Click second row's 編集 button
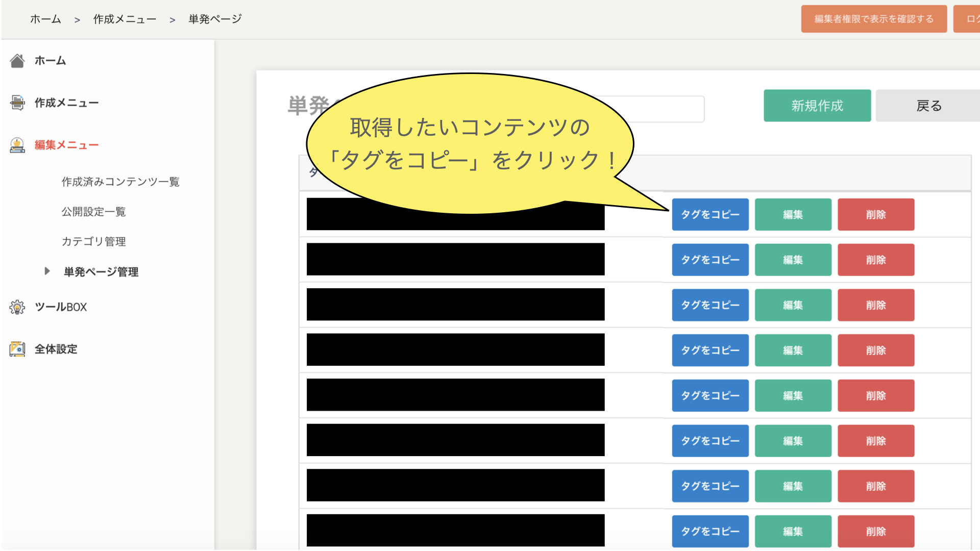Viewport: 980px width, 551px height. click(x=793, y=260)
